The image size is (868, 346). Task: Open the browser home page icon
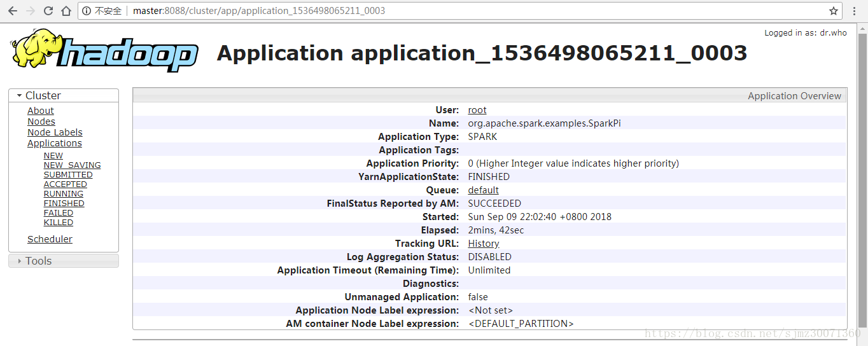click(x=66, y=11)
